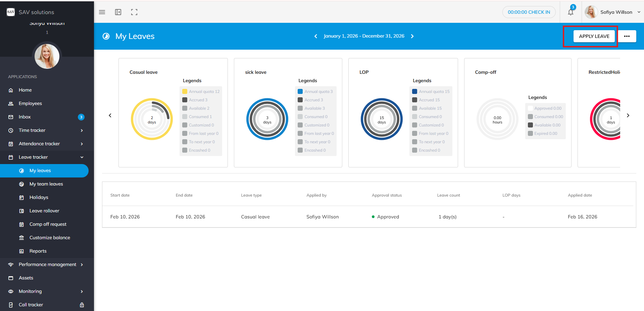
Task: Click the Home icon in sidebar
Action: point(11,90)
